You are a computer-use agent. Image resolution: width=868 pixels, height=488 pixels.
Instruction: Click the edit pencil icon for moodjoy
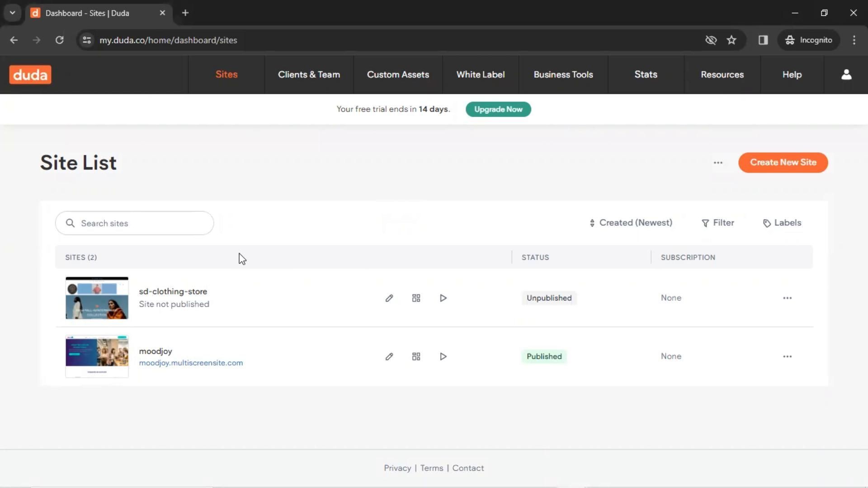tap(389, 357)
